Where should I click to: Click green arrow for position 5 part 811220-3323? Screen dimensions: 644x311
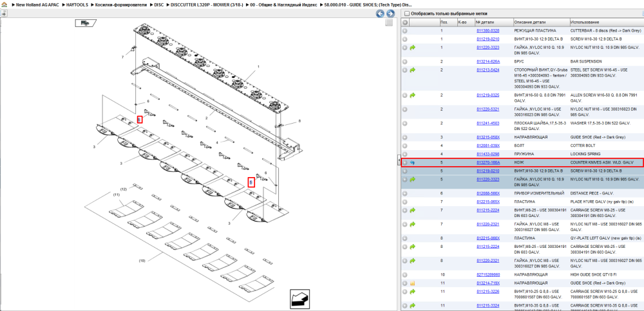(x=413, y=180)
